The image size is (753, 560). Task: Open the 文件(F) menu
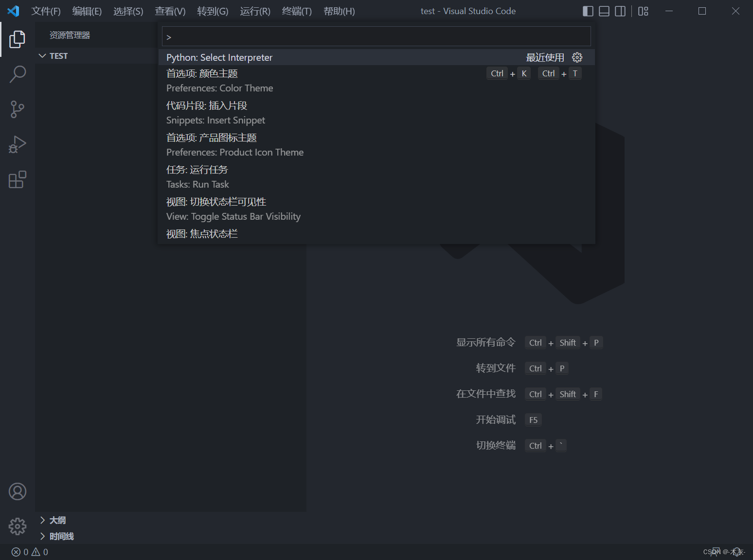point(46,11)
